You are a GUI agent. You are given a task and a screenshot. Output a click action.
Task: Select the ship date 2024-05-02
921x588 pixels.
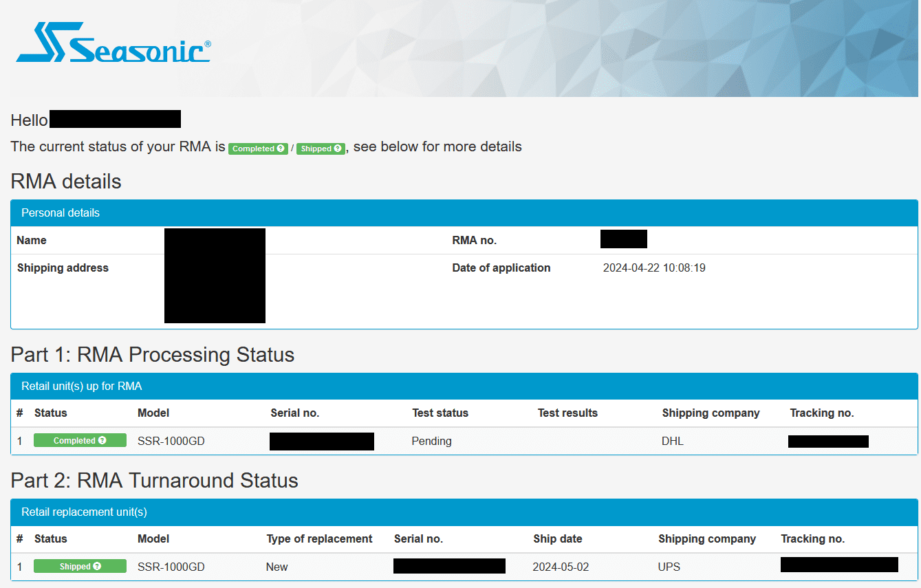click(561, 567)
